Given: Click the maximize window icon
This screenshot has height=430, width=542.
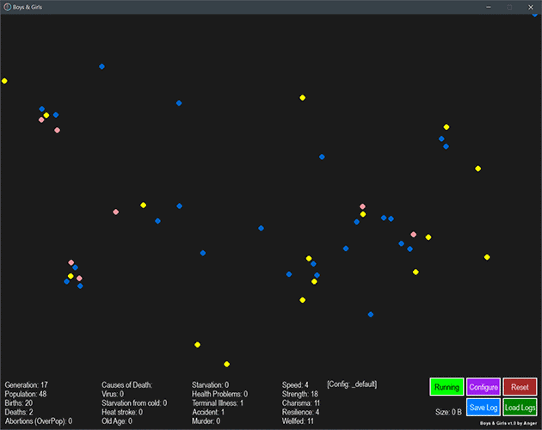Looking at the screenshot, I should [x=510, y=7].
